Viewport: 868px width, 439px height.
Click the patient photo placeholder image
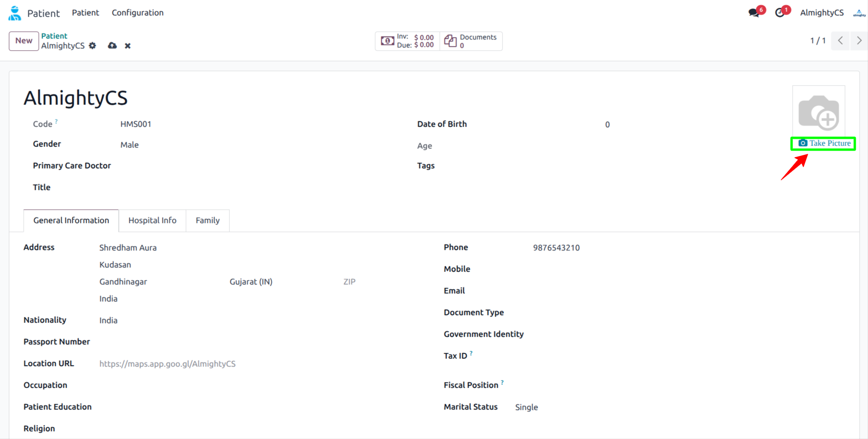(818, 112)
